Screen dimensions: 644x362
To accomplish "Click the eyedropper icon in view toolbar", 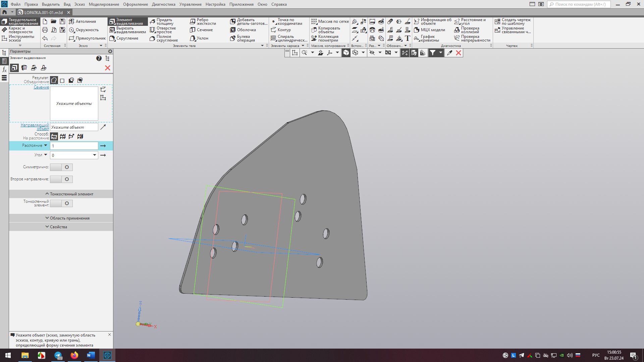I will 449,53.
